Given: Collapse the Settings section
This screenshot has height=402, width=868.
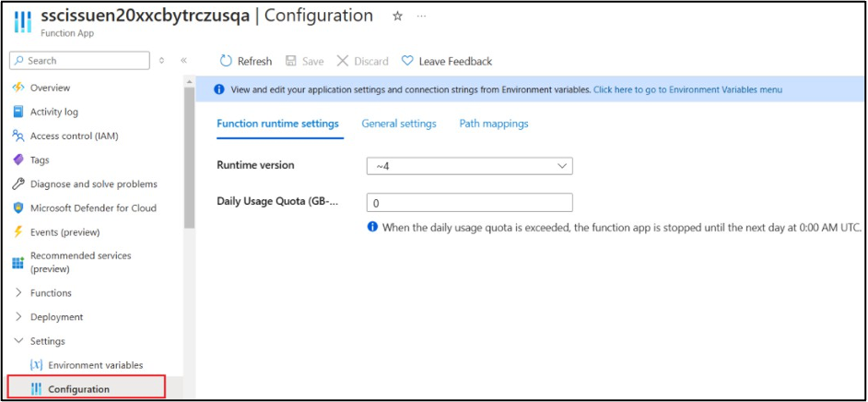Looking at the screenshot, I should [18, 341].
